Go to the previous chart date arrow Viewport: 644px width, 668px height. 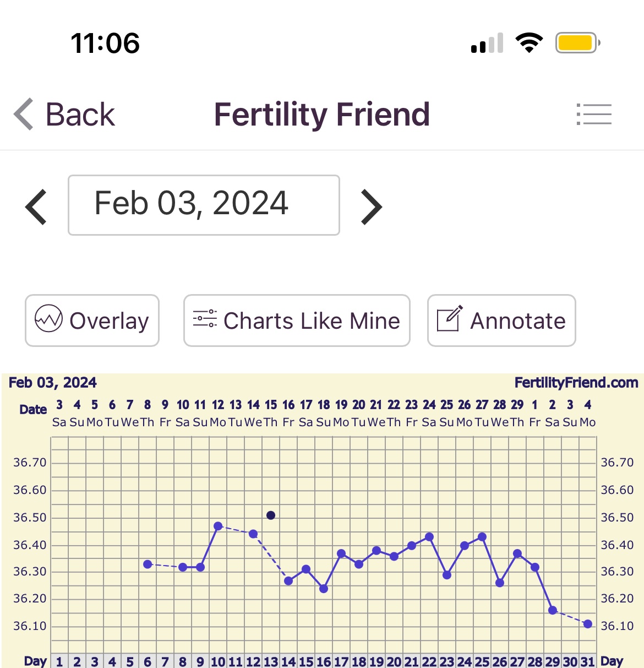click(x=36, y=207)
